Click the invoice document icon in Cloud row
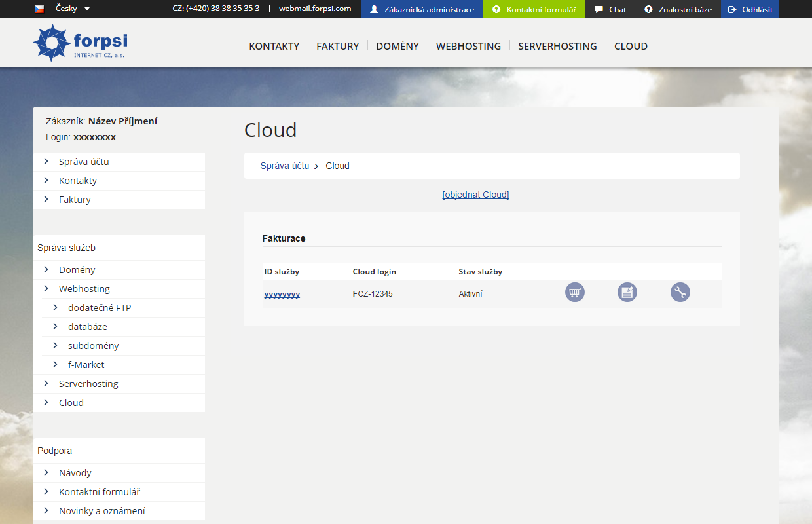The height and width of the screenshot is (524, 812). pyautogui.click(x=627, y=292)
